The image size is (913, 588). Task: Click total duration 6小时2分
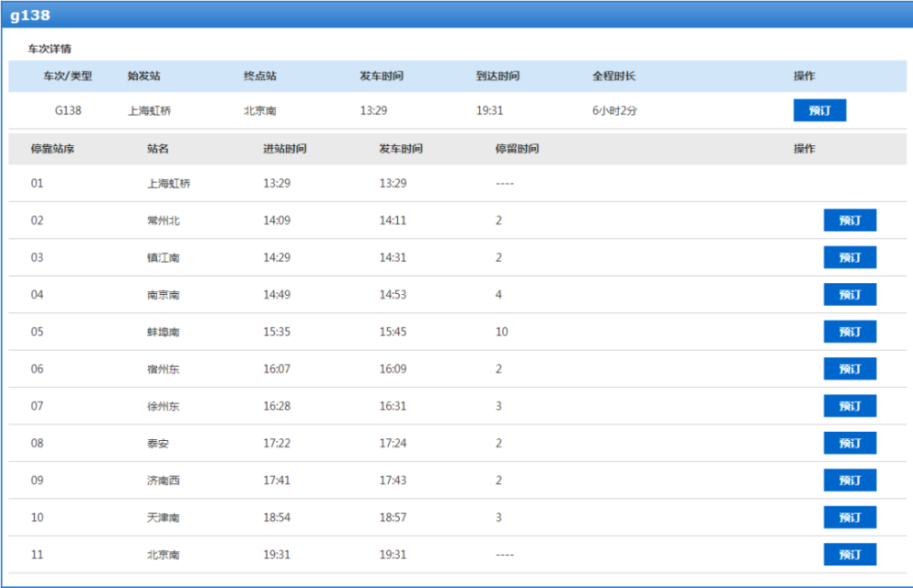[614, 110]
